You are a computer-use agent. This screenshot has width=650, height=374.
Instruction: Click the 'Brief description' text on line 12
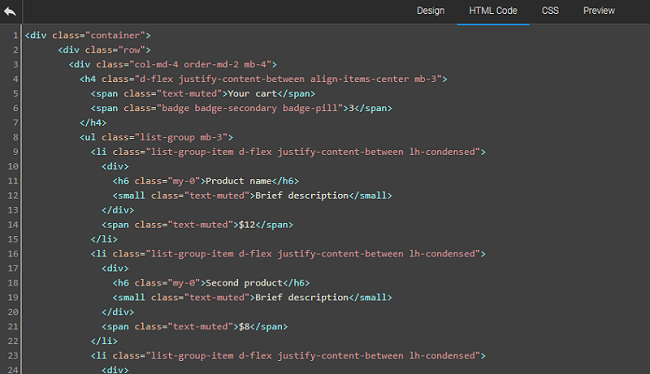pyautogui.click(x=302, y=196)
